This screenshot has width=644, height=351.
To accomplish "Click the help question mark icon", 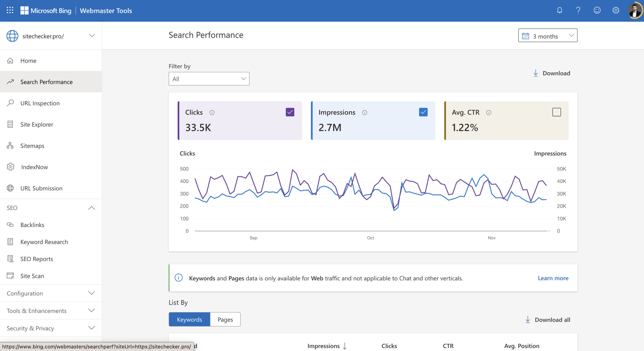I will point(578,10).
